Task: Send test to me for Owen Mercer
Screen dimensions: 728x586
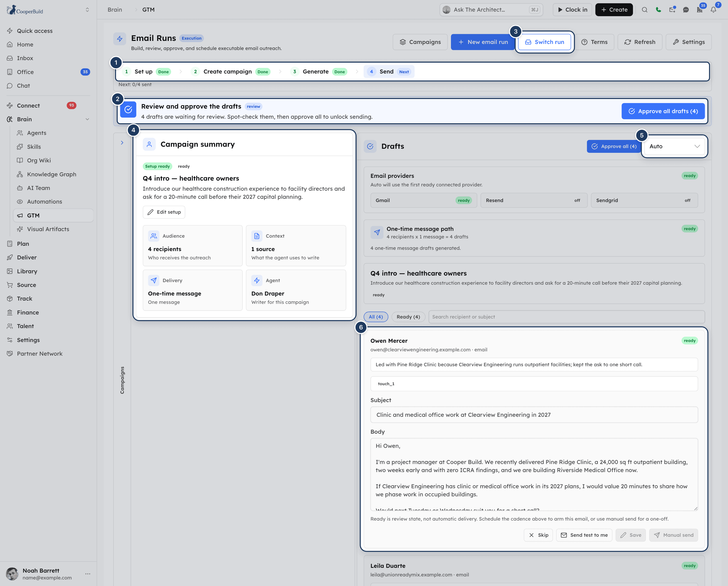Action: click(x=584, y=535)
